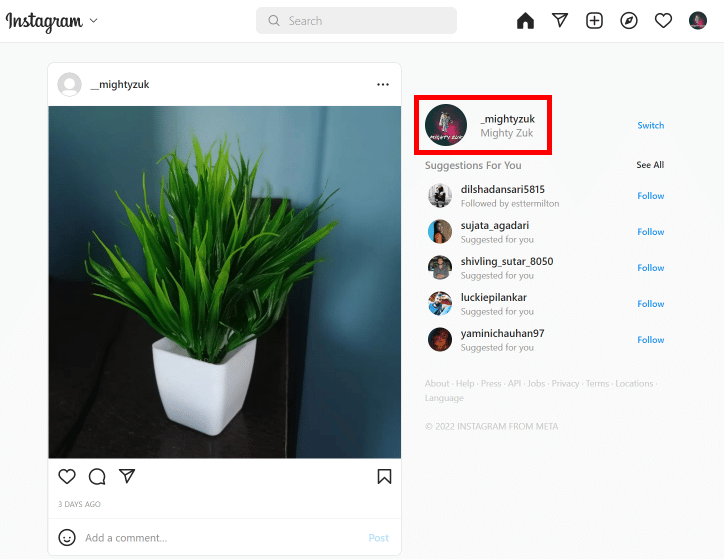Save post with bookmark icon
The image size is (724, 560).
coord(384,476)
